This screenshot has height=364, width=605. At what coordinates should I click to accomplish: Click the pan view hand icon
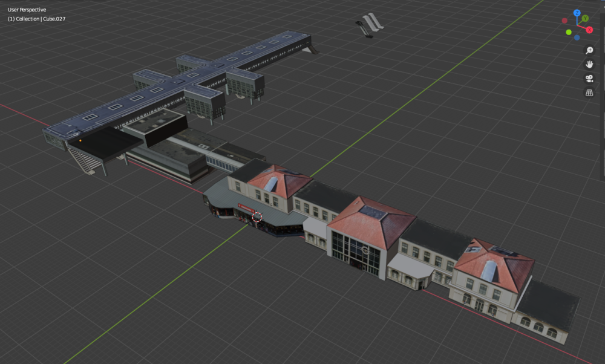(x=589, y=65)
